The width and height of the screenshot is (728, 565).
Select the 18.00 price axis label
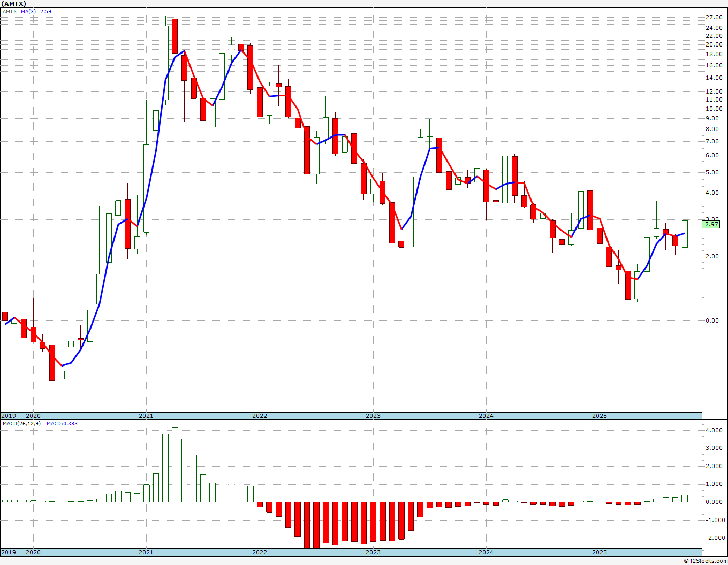coord(714,54)
